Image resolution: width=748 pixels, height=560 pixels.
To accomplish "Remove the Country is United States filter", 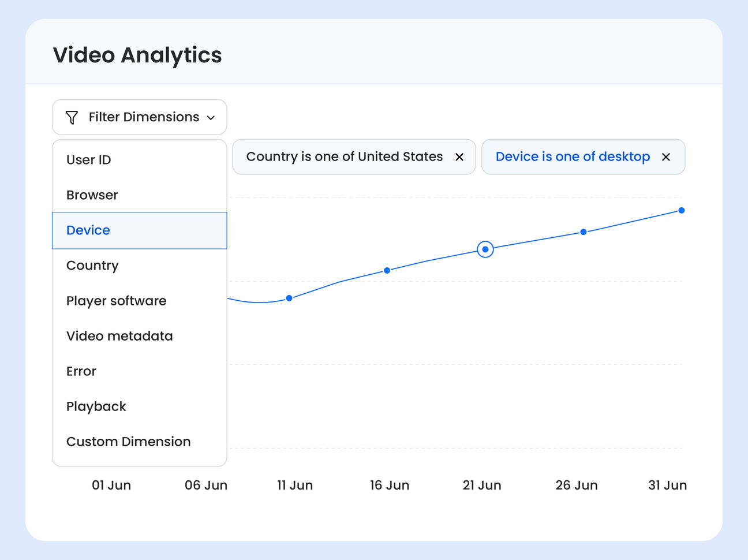I will coord(459,157).
